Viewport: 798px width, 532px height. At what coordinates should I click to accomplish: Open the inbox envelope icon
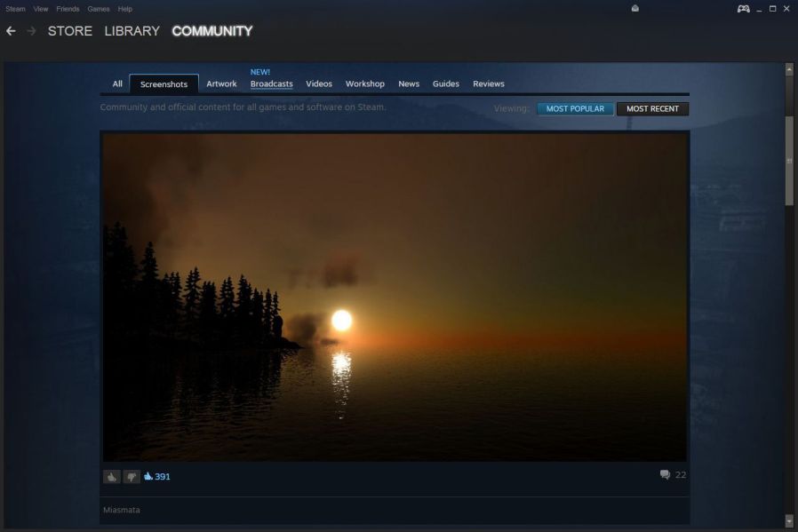click(x=635, y=9)
